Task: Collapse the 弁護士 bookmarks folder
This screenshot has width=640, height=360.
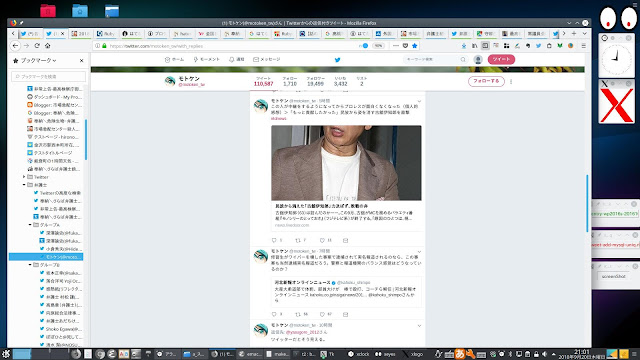Action: click(x=24, y=185)
